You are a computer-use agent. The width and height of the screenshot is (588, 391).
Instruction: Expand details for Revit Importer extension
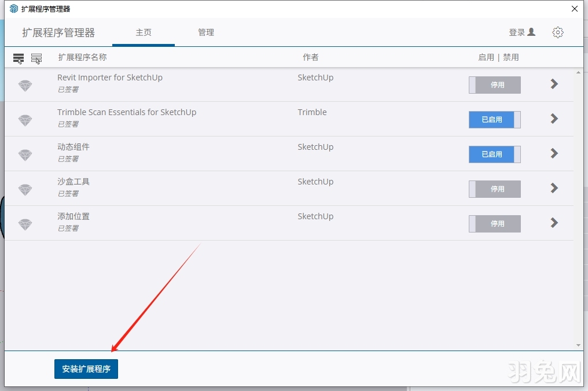tap(554, 84)
